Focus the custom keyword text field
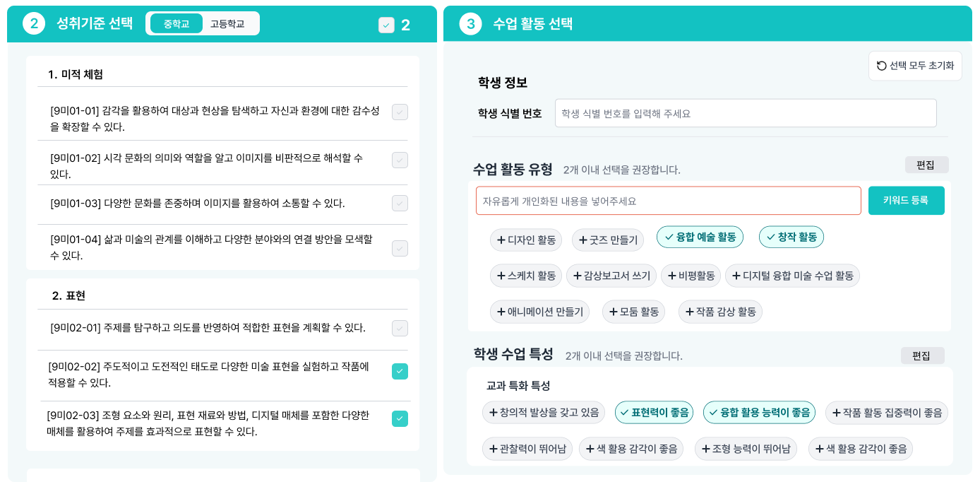Screen dimensions: 980x482 (x=668, y=201)
